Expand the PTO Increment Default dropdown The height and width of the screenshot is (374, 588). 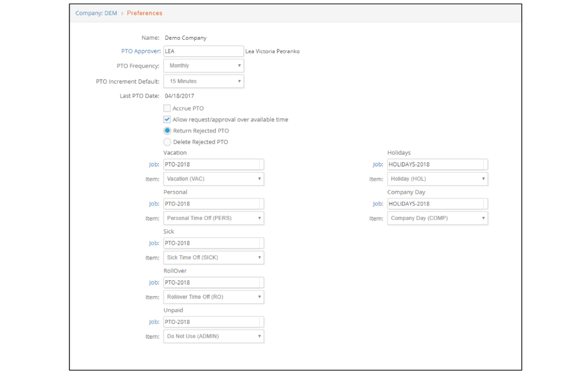coord(204,82)
